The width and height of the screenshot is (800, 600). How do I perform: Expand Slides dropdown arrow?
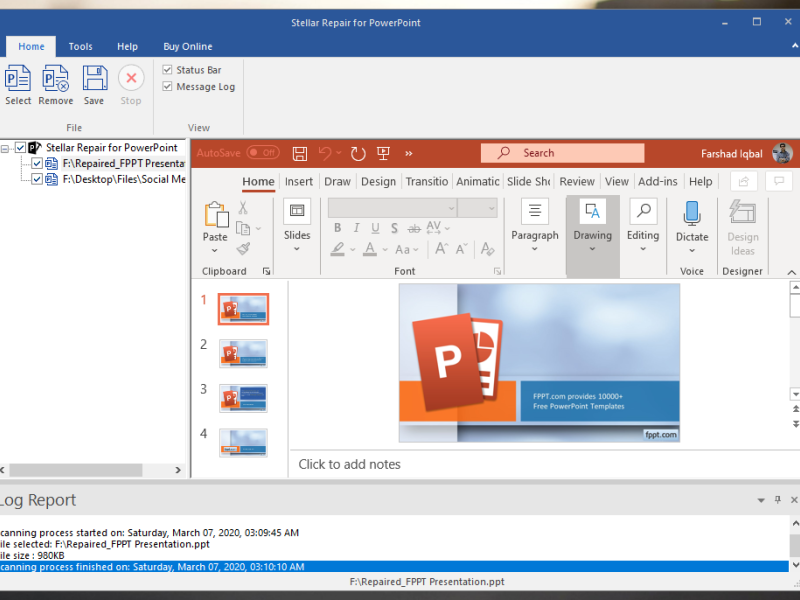tap(296, 249)
